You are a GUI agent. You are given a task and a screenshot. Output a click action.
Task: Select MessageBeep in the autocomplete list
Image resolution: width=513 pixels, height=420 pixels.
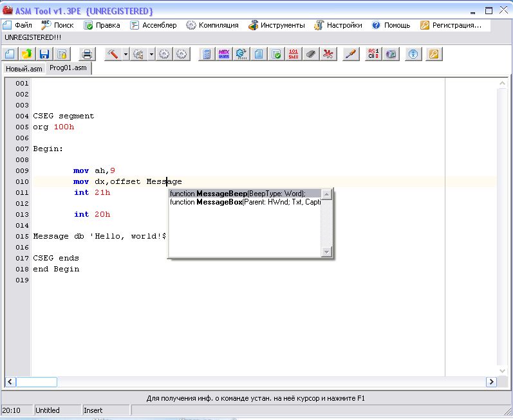(x=245, y=194)
